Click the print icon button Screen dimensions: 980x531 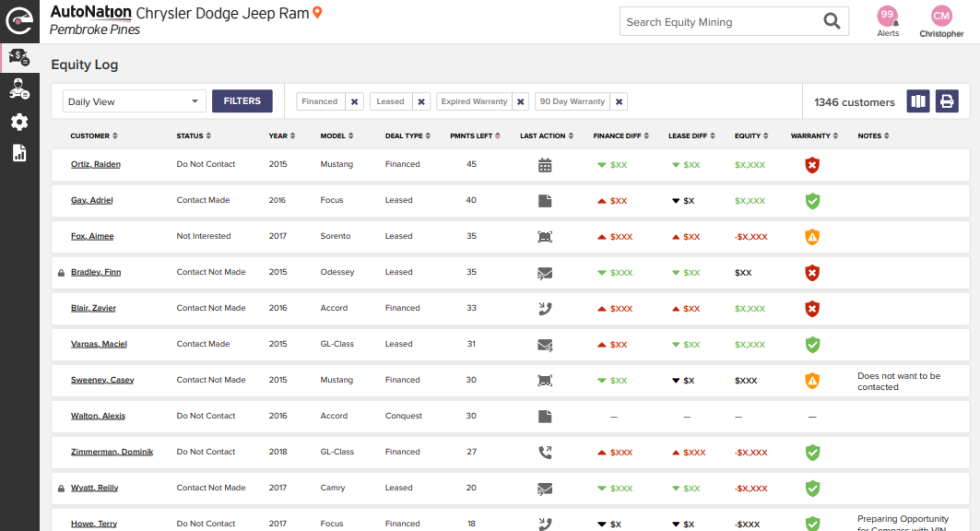click(x=947, y=101)
